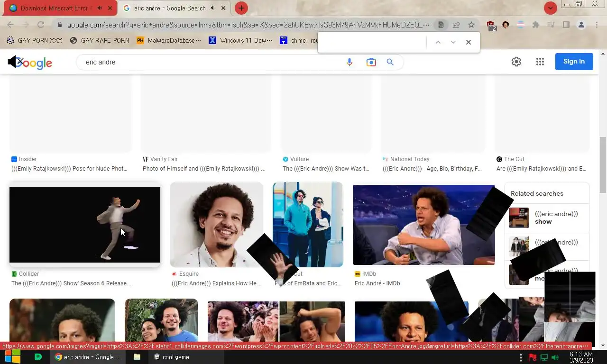Click the find-in-page text field

click(372, 42)
